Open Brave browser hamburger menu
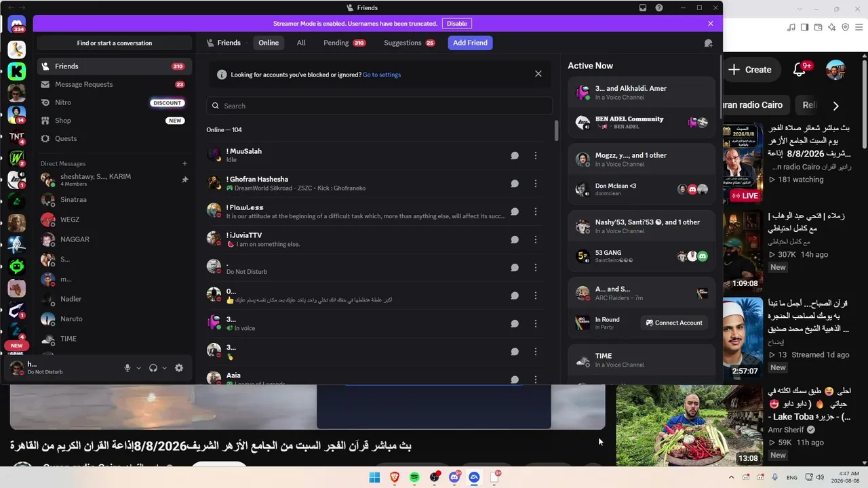The image size is (868, 488). (859, 27)
